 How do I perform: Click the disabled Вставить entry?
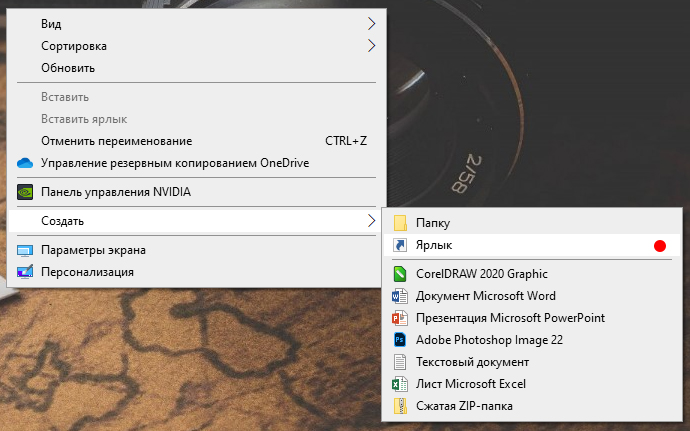197,97
